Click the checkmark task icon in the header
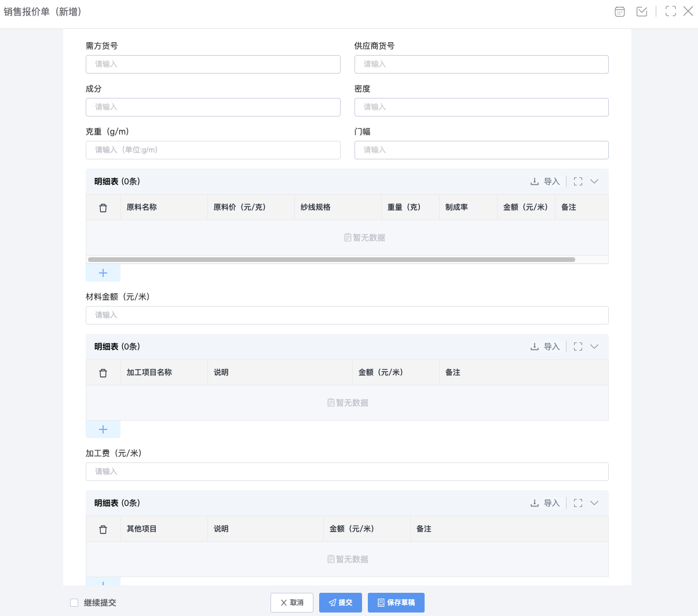This screenshot has height=616, width=698. point(642,12)
